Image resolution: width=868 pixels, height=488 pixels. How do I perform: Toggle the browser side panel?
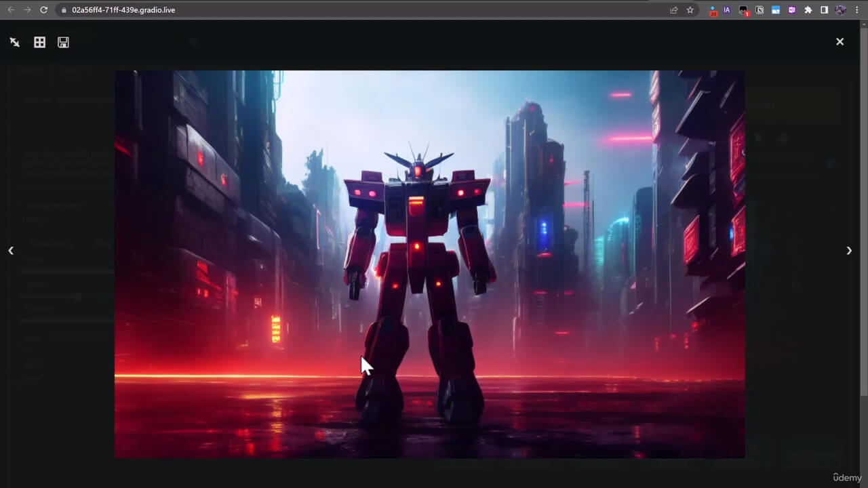(x=824, y=10)
